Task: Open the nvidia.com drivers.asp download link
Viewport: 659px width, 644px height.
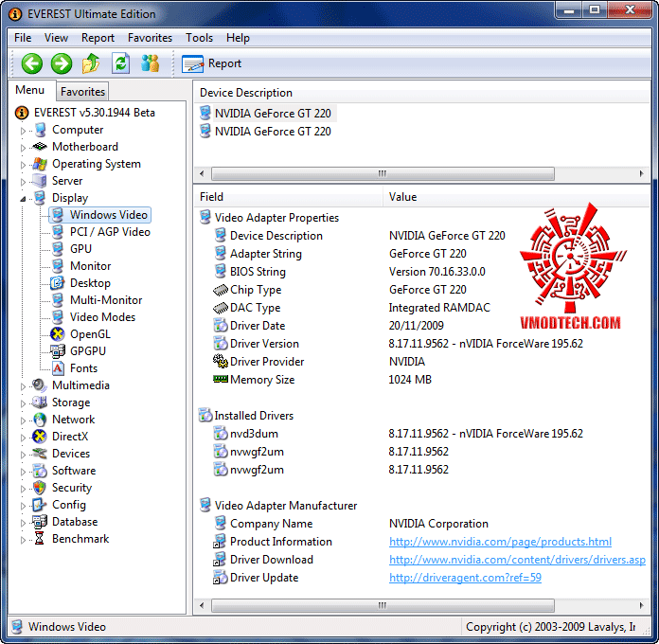Action: [x=517, y=560]
